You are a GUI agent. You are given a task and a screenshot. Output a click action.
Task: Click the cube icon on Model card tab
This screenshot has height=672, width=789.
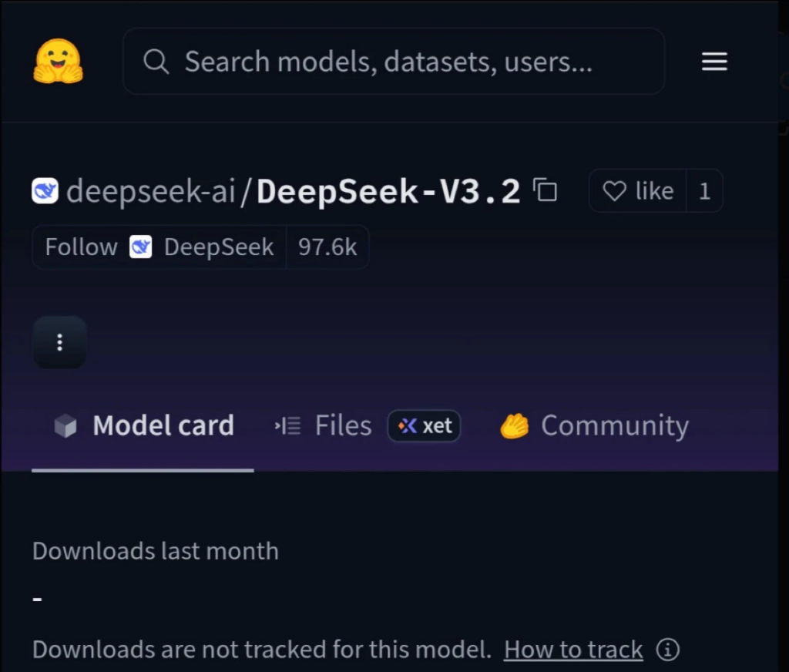click(x=65, y=426)
